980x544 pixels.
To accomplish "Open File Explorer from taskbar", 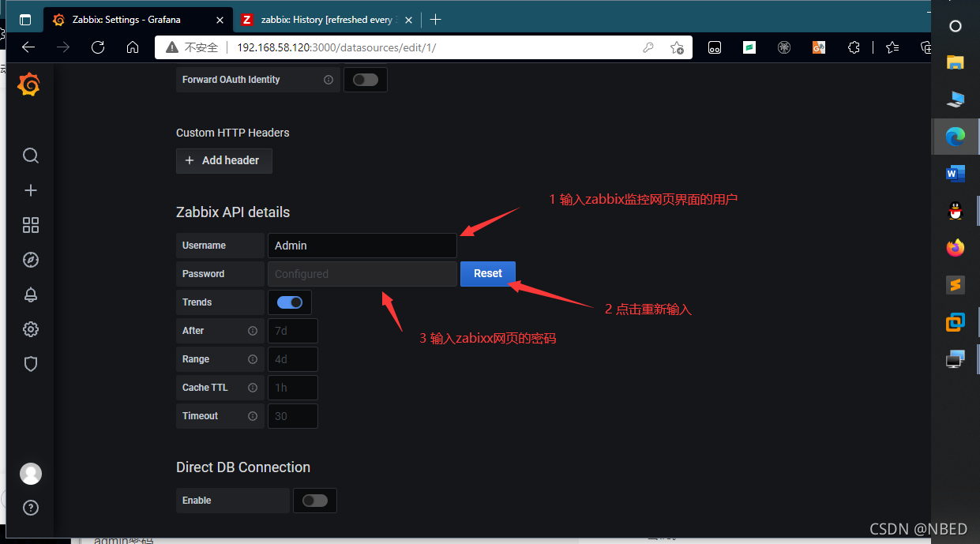I will point(955,62).
